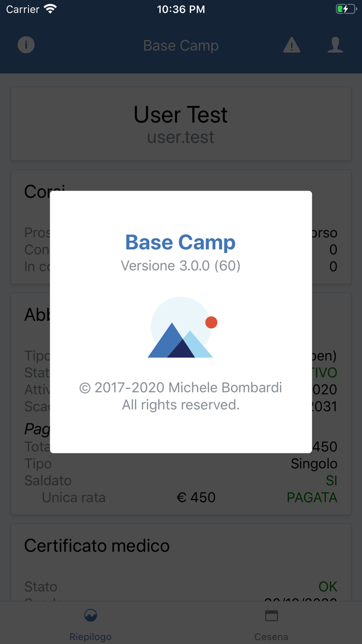
Task: Tap the green PAGATA status label
Action: [311, 497]
